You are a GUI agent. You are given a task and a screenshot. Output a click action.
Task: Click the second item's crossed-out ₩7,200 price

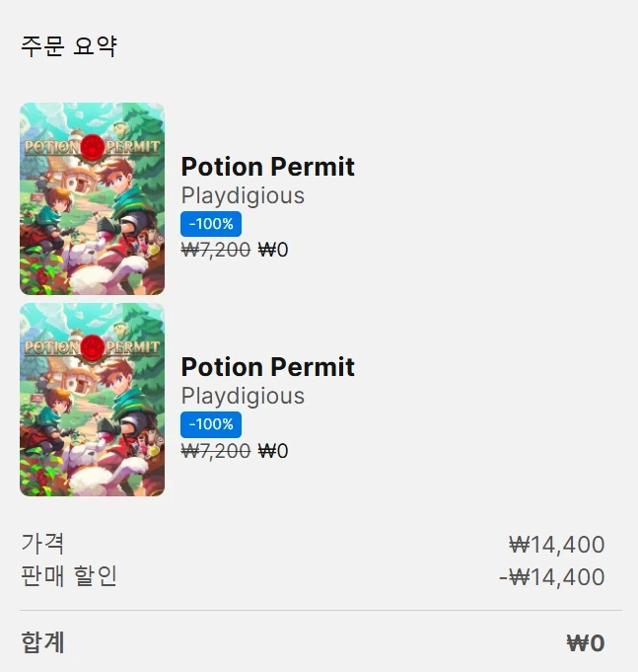click(216, 451)
